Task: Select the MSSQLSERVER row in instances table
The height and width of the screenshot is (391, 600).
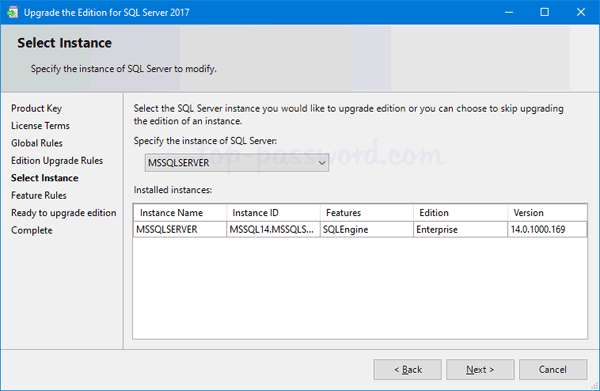Action: [360, 229]
